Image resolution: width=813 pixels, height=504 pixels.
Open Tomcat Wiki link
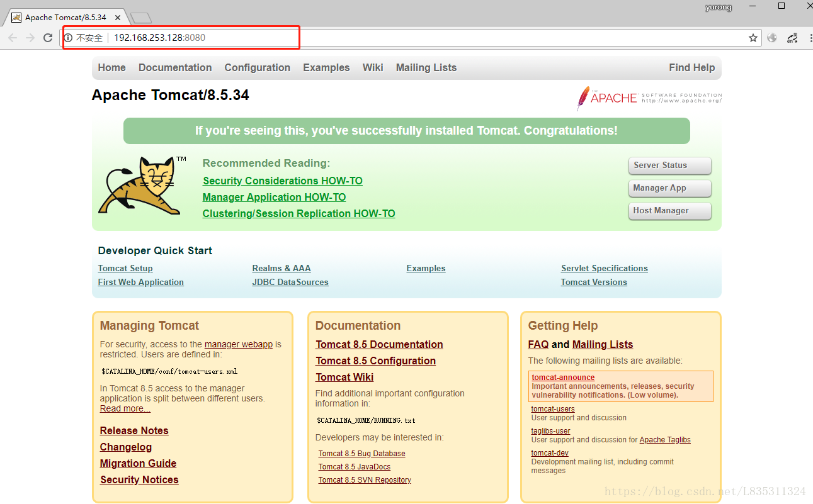pos(345,378)
